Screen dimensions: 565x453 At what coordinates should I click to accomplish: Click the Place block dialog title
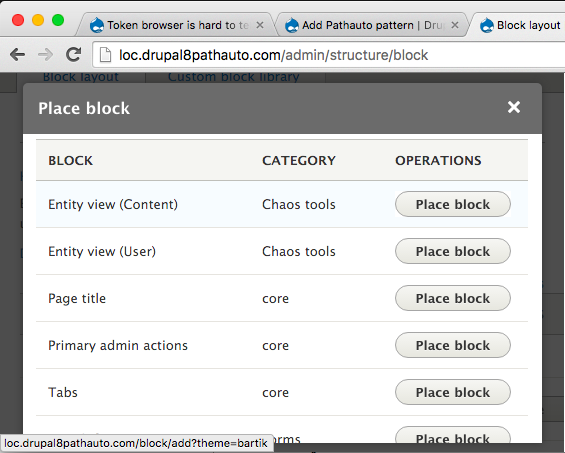point(84,108)
